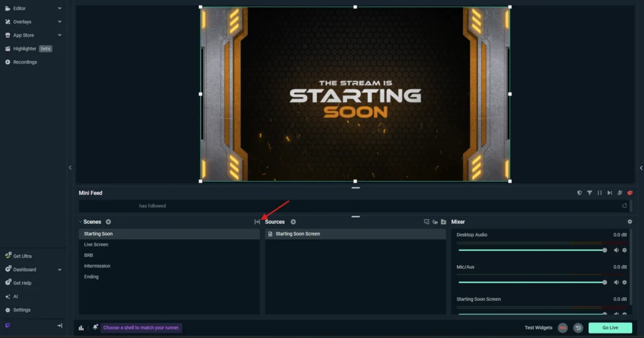Toggle the Mini Feed mute event sounds icon
The width and height of the screenshot is (644, 338).
point(619,193)
